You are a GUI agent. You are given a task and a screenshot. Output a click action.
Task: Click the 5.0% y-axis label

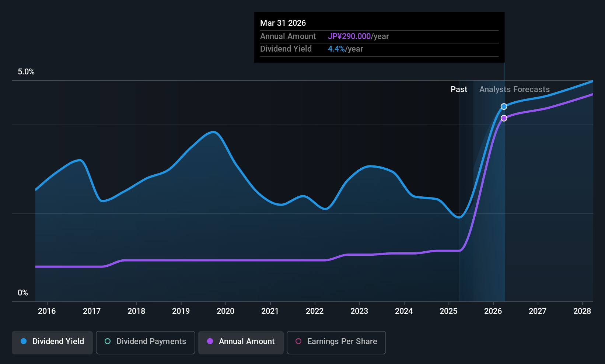coord(26,72)
